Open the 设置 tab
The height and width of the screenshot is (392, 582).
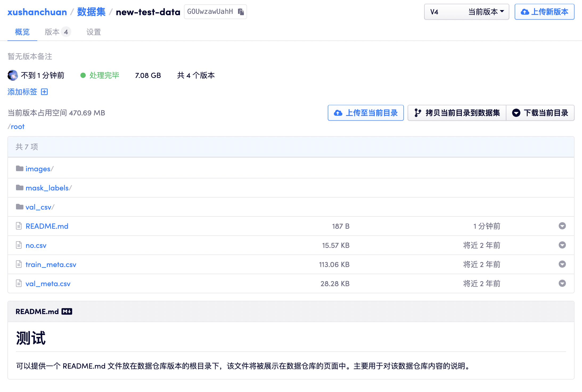(x=93, y=32)
